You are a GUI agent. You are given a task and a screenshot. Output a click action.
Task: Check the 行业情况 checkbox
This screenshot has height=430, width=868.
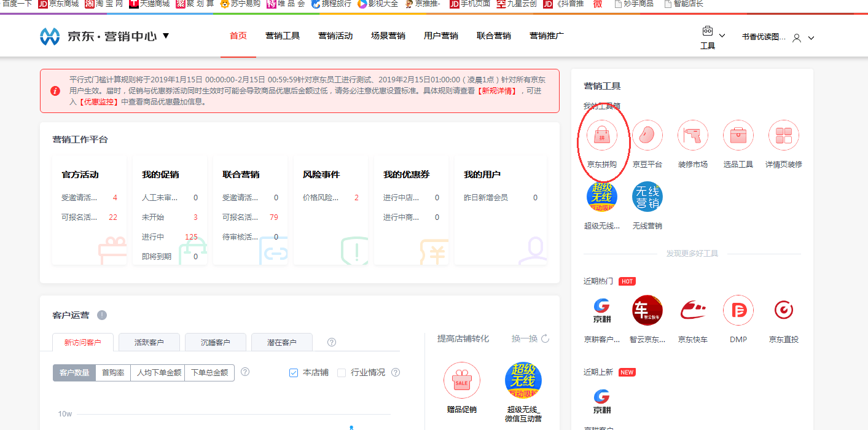pyautogui.click(x=342, y=373)
